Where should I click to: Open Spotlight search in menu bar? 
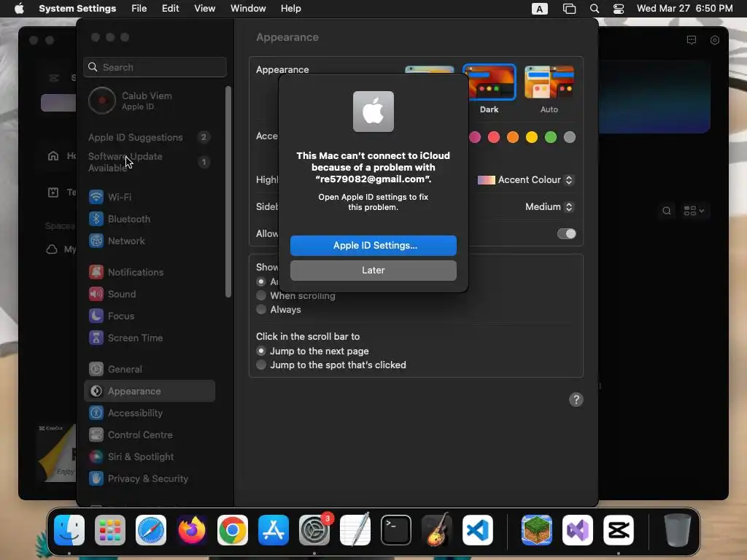coord(594,9)
